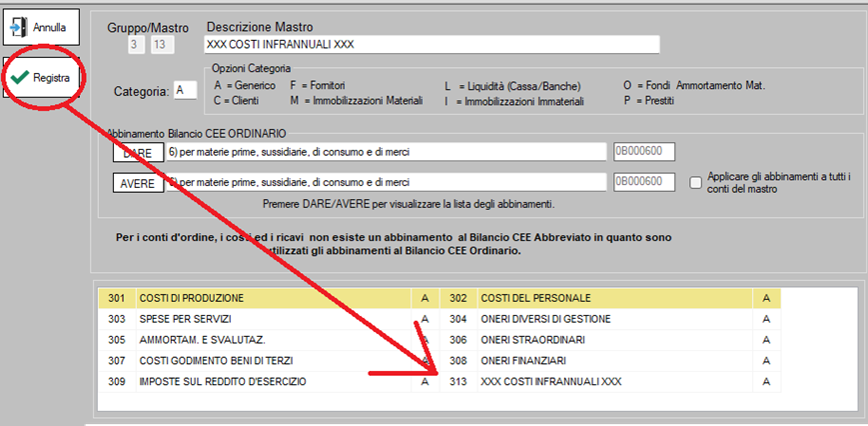This screenshot has height=426, width=868.
Task: Click the Categoria input field
Action: 185,91
